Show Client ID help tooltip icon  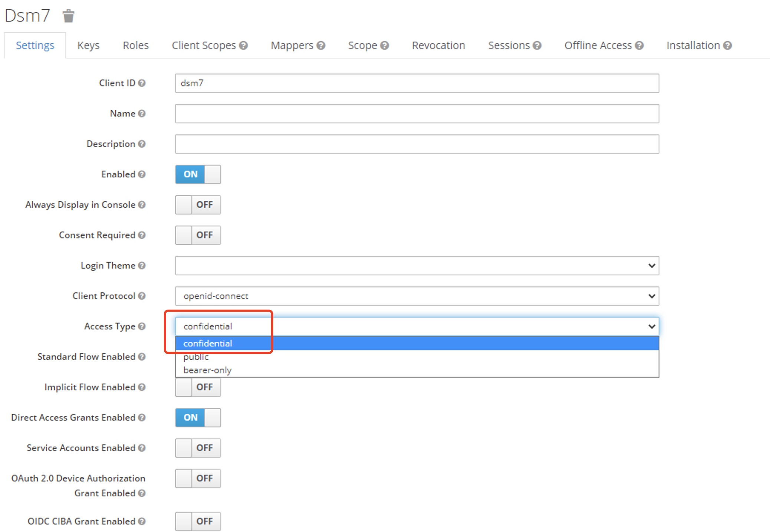(142, 83)
